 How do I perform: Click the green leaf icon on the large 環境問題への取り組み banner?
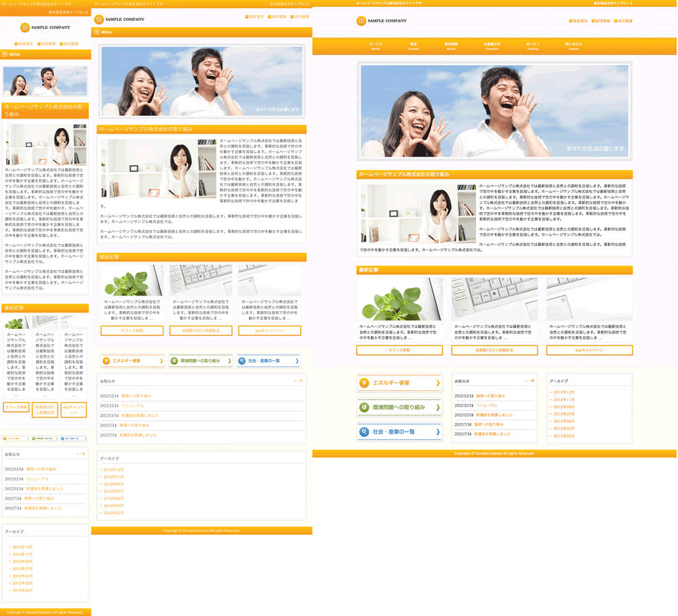tap(365, 407)
